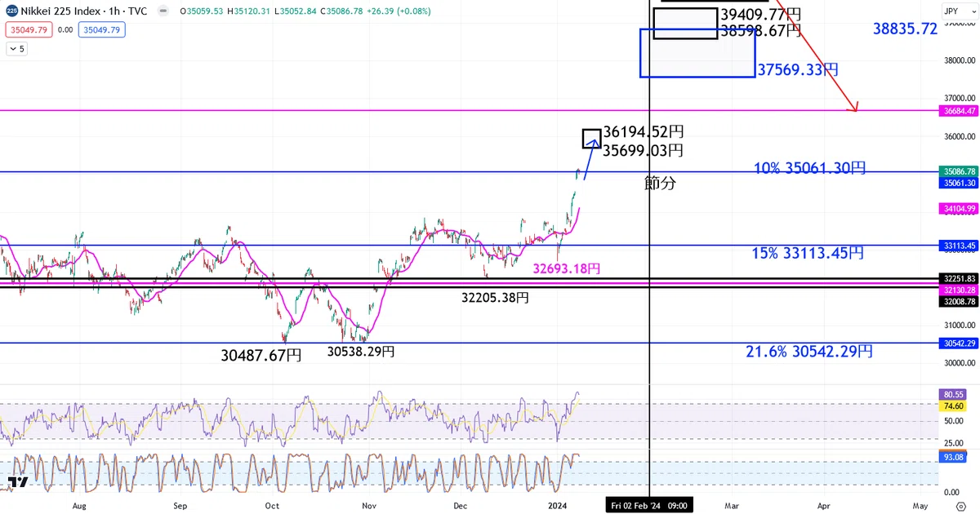Click the blue 33113.45 price axis label

point(959,245)
